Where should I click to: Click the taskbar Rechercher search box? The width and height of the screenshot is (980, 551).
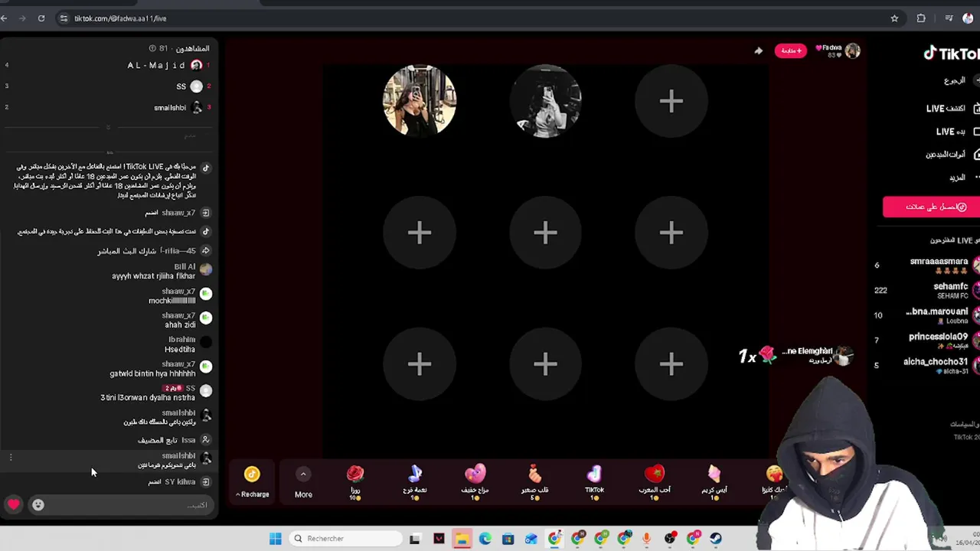click(345, 539)
